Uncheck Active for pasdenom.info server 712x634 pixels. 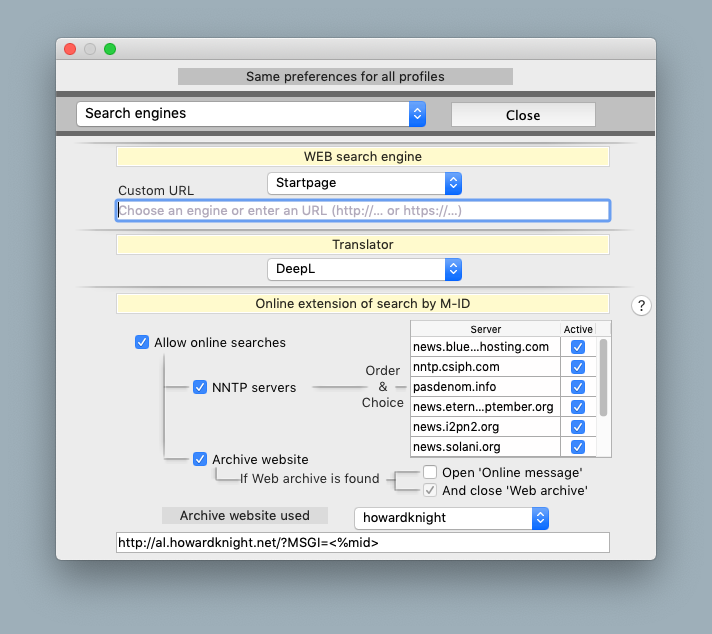click(577, 387)
